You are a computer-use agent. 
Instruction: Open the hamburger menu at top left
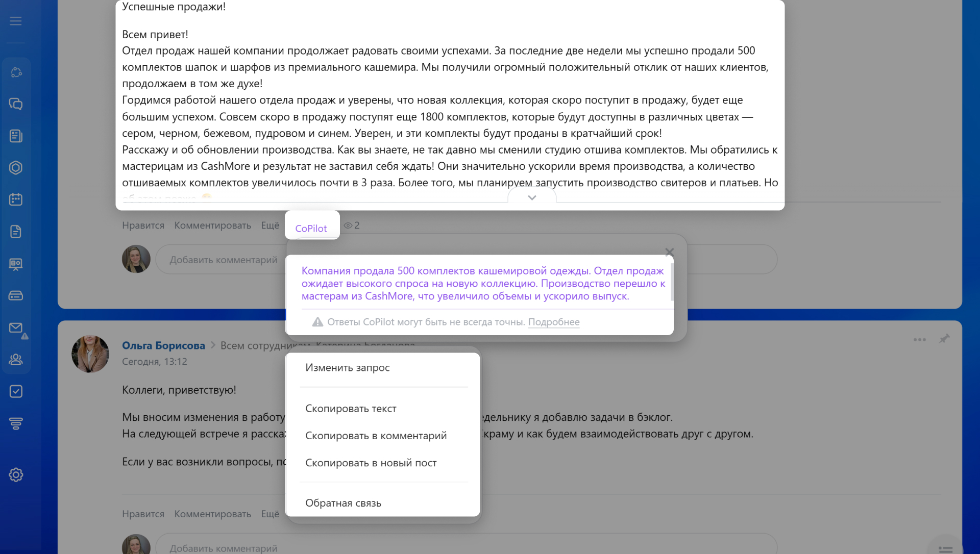[x=16, y=21]
